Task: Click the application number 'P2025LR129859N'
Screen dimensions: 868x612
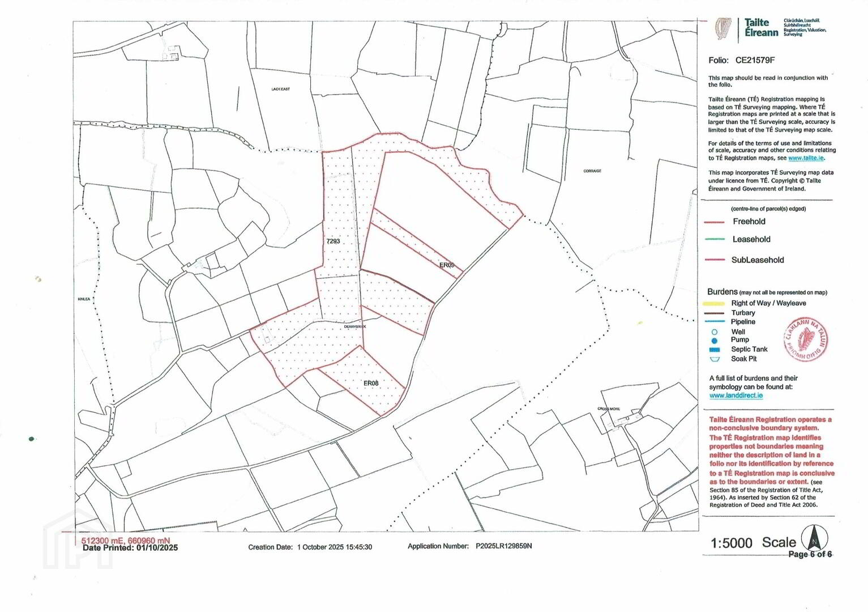Action: click(x=503, y=546)
